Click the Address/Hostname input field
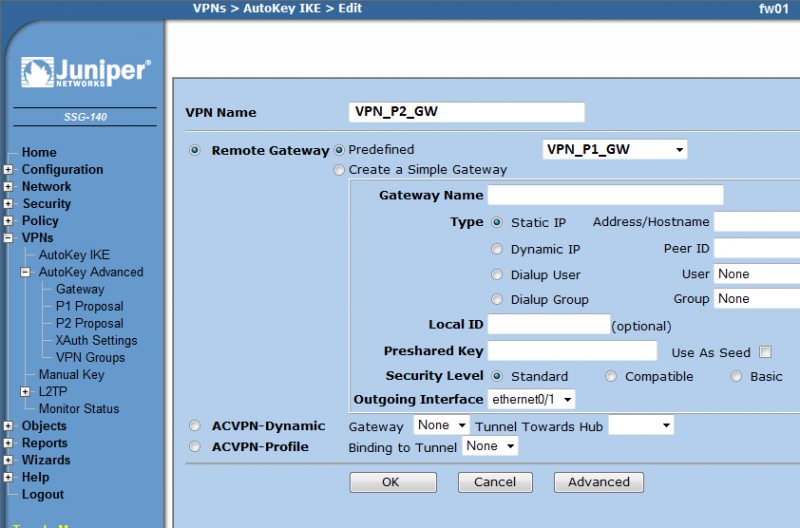This screenshot has width=800, height=528. coord(757,222)
